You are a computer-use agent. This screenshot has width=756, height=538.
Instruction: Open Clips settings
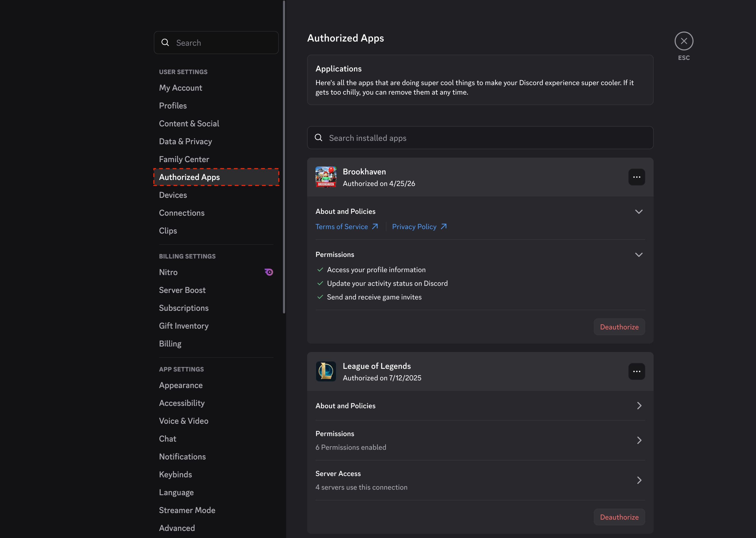[216, 231]
